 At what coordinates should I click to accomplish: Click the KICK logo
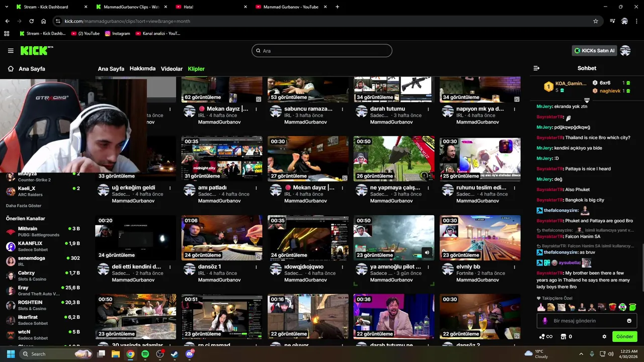36,50
